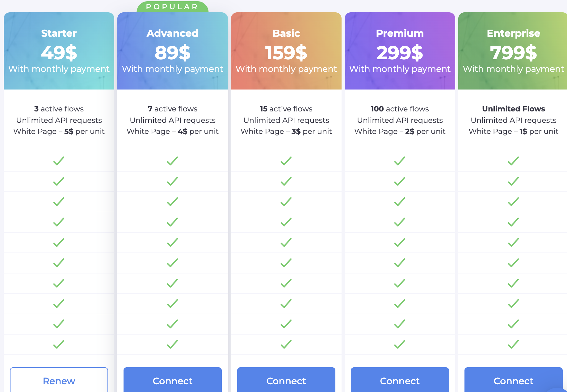Click the Starter plan title
This screenshot has width=567, height=392.
(59, 33)
